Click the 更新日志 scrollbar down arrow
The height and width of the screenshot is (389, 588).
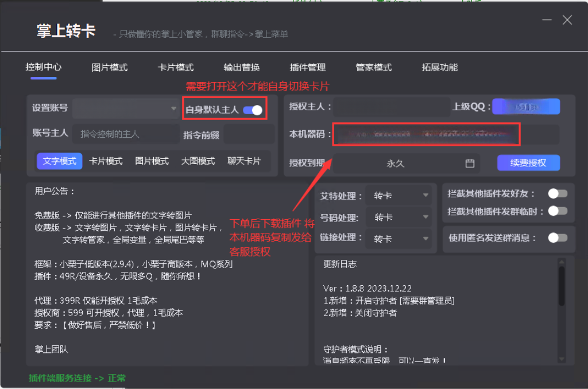(x=562, y=359)
